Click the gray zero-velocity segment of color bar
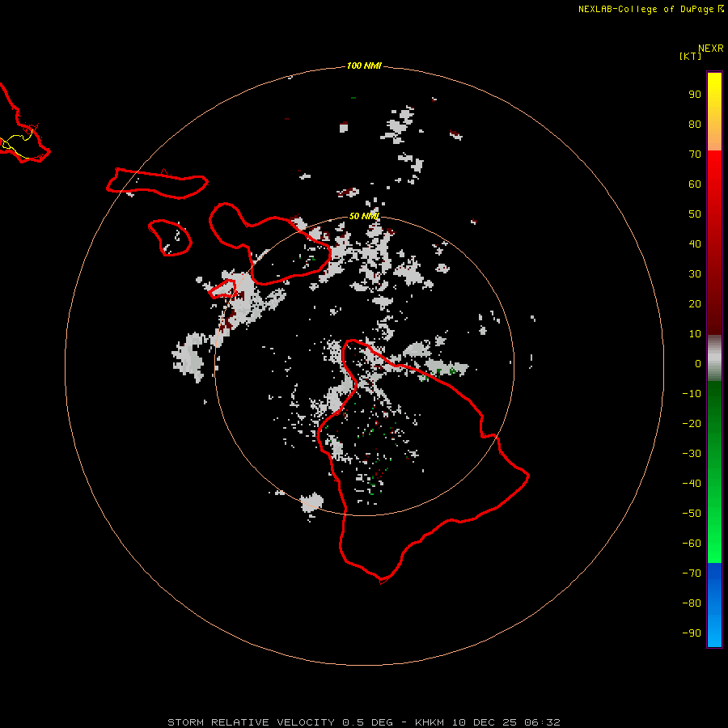Viewport: 728px width, 728px height. pyautogui.click(x=714, y=358)
